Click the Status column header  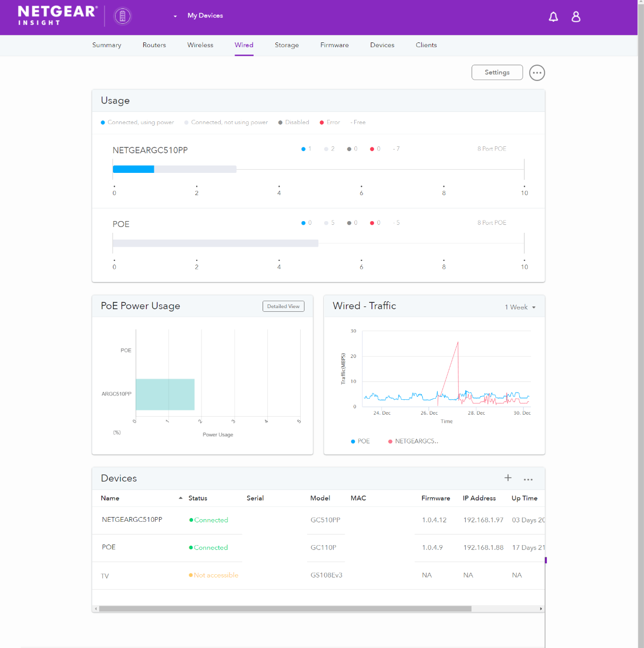coord(198,498)
